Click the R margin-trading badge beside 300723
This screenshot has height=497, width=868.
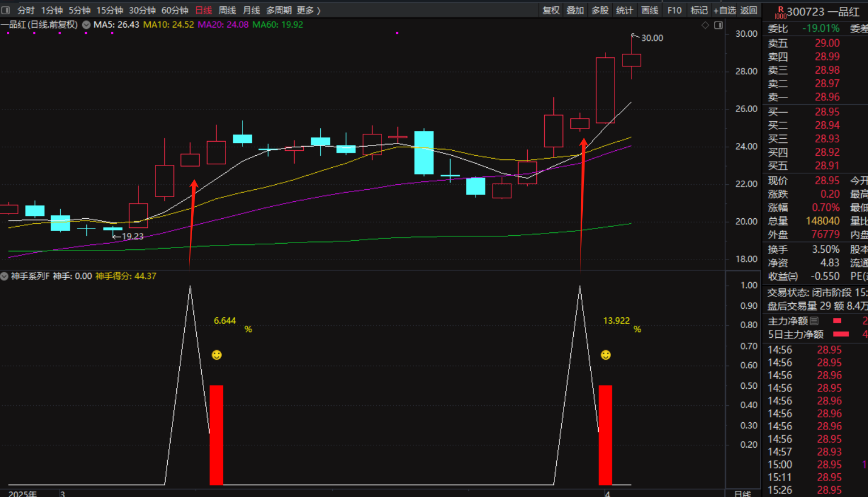tap(780, 12)
